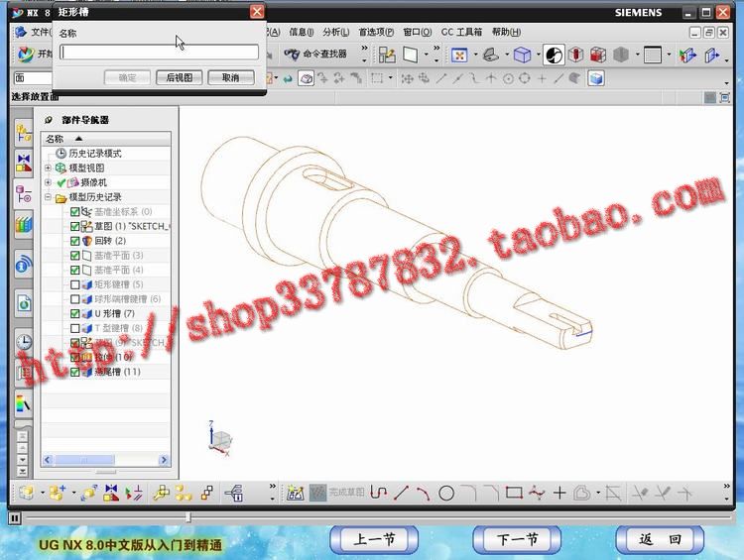
Task: Toggle checkbox for 草图 (1) SKETCH
Action: (74, 226)
